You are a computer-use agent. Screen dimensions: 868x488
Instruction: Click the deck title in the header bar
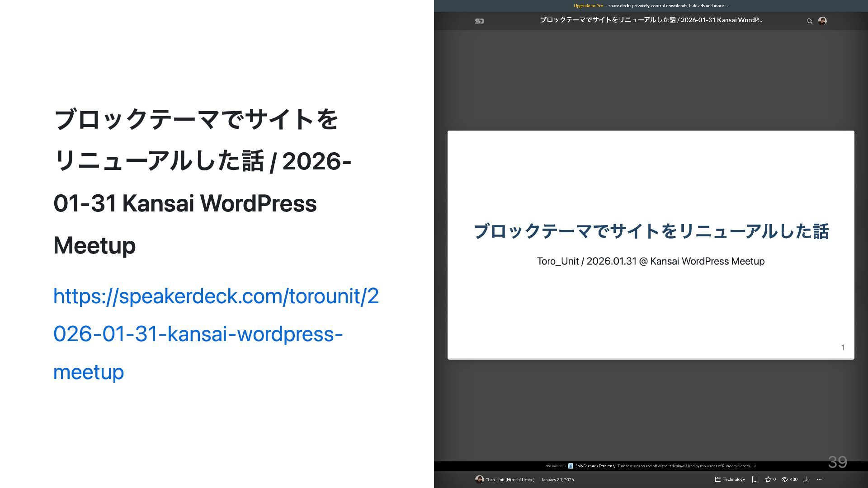pos(651,20)
